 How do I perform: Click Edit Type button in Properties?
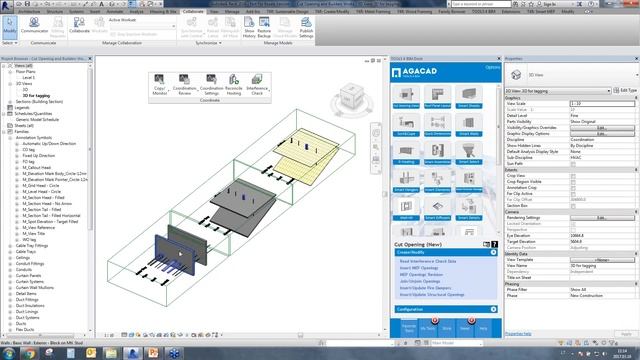(x=625, y=90)
